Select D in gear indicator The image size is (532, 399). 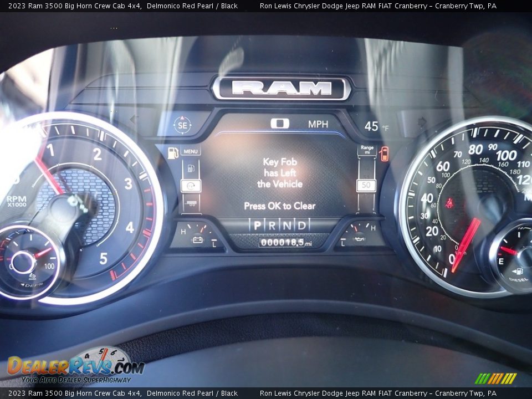(x=301, y=226)
